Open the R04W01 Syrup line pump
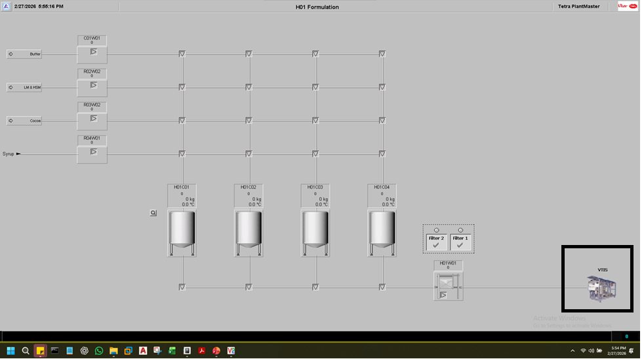644x359 pixels. point(93,152)
